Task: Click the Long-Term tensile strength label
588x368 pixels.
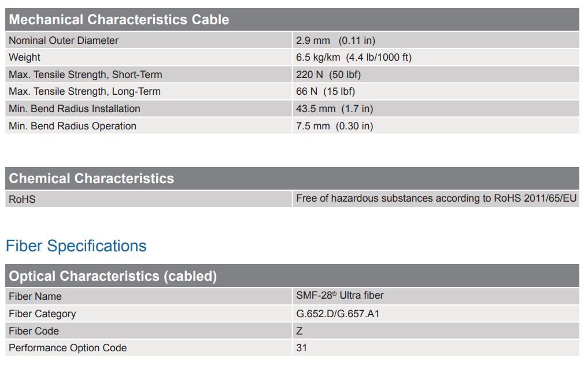Action: pyautogui.click(x=84, y=91)
